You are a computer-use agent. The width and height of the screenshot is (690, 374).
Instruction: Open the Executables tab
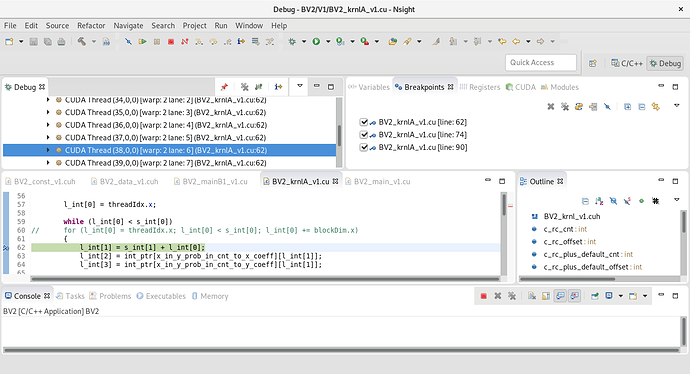click(161, 296)
